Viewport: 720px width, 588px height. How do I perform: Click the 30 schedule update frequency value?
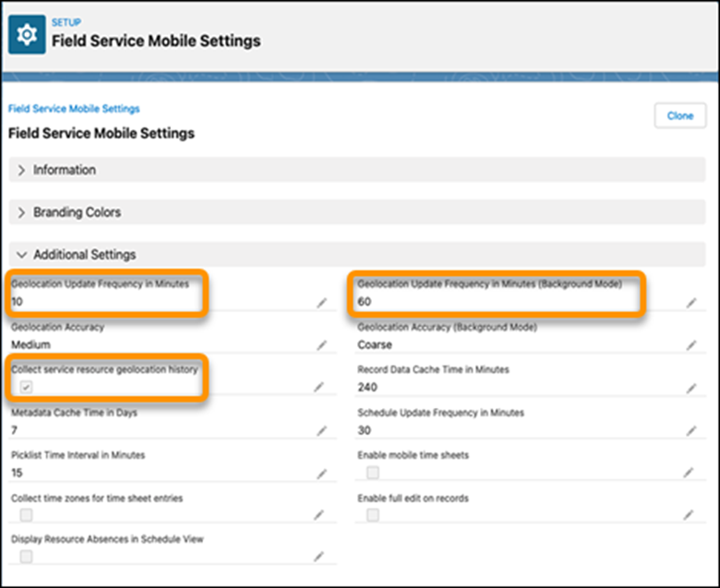click(x=364, y=430)
